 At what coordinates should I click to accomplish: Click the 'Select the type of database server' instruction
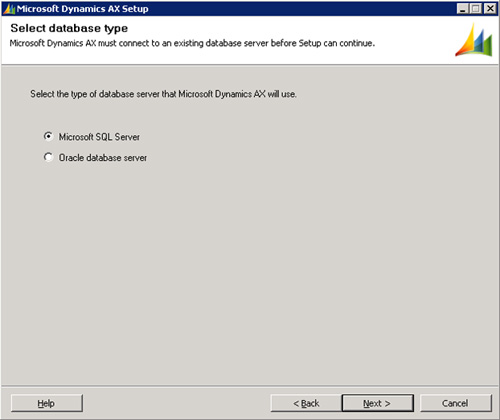coord(163,94)
